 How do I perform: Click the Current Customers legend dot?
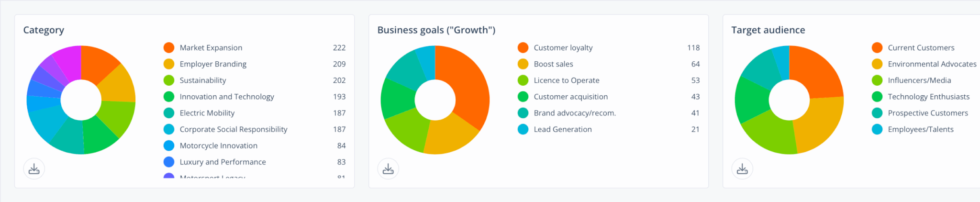(877, 48)
